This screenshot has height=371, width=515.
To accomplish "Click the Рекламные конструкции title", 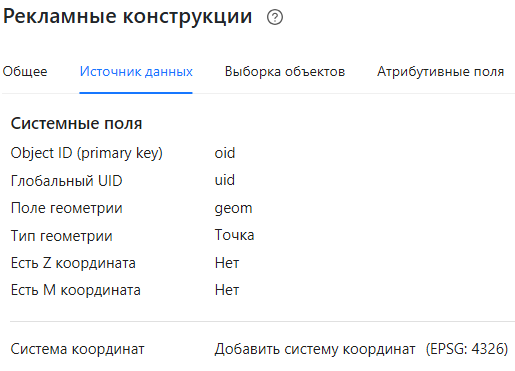I will (x=128, y=17).
